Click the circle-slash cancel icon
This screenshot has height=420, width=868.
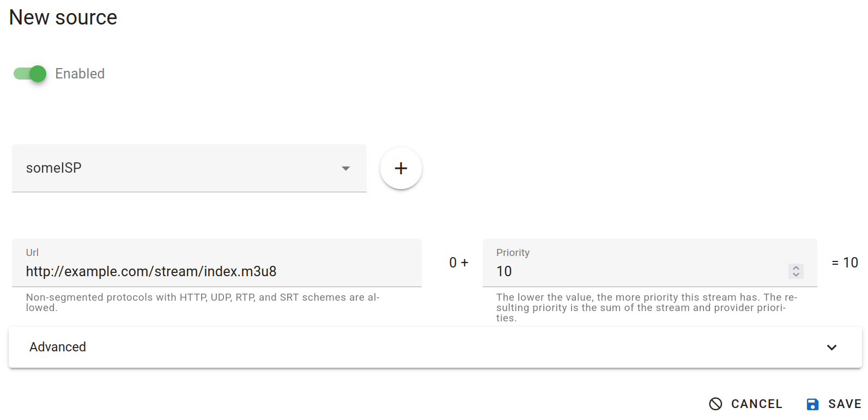click(715, 404)
